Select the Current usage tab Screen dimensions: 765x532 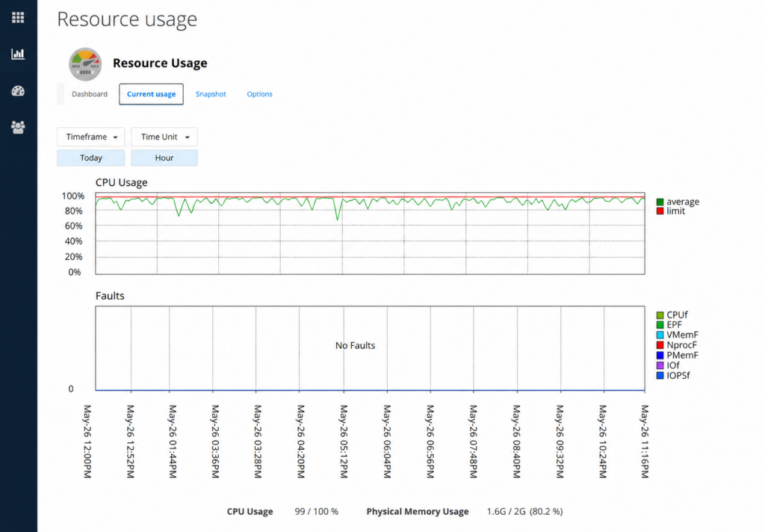point(151,94)
